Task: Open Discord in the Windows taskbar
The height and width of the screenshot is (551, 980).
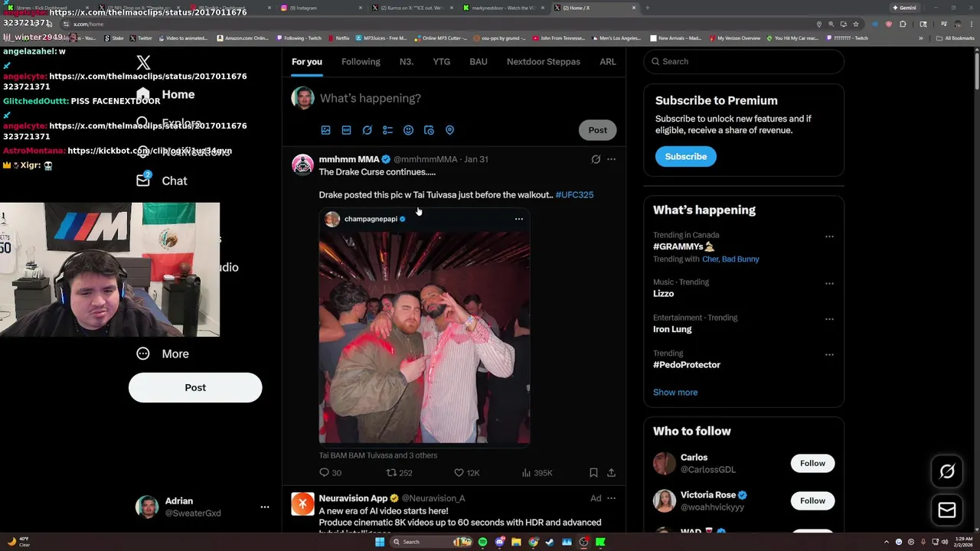Action: pyautogui.click(x=499, y=542)
